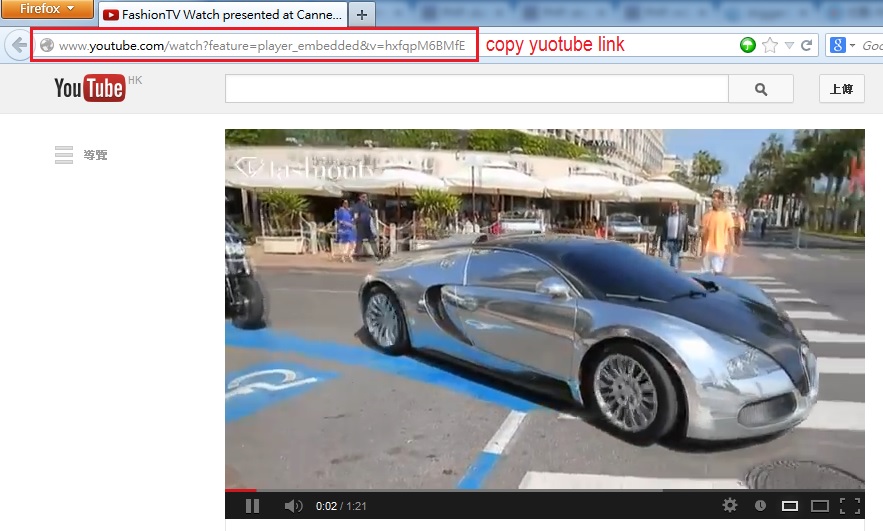Click the upload button
Image resolution: width=883 pixels, height=531 pixels.
(841, 89)
